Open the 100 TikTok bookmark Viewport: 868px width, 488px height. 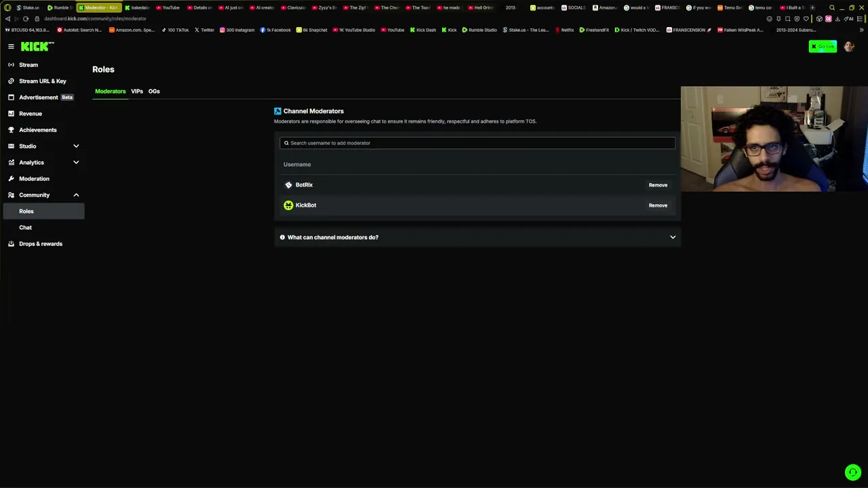[175, 30]
